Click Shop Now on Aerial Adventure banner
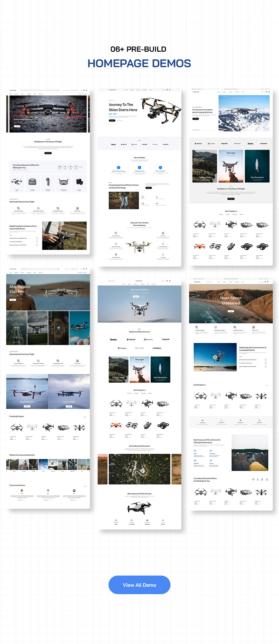 pyautogui.click(x=27, y=406)
